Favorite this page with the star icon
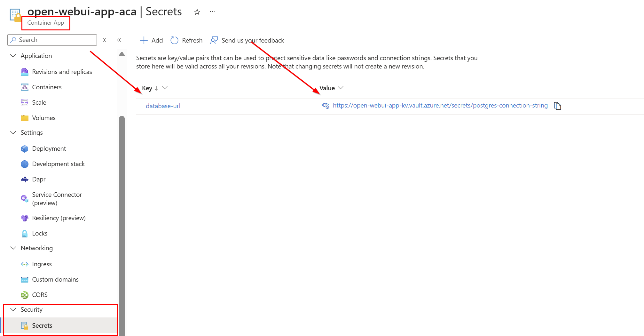The image size is (644, 336). click(197, 12)
